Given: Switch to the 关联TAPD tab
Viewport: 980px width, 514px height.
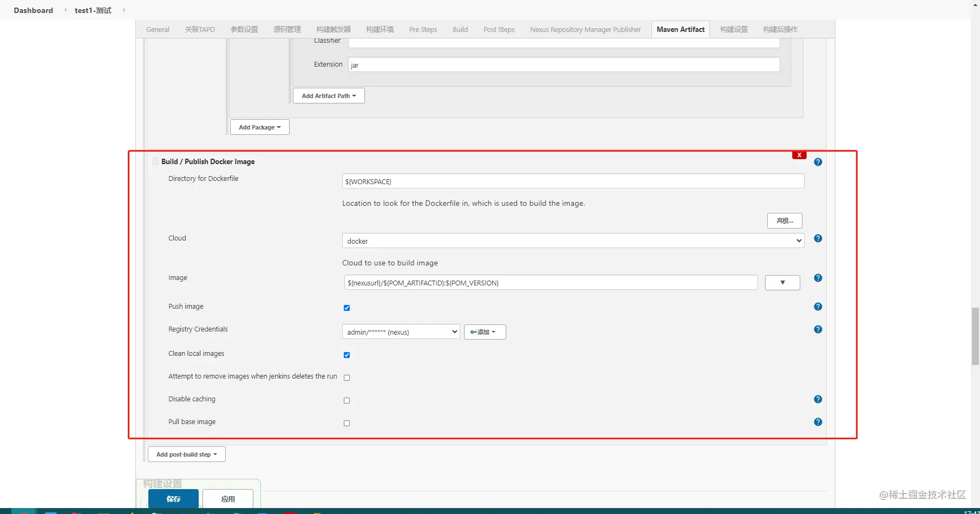Looking at the screenshot, I should click(200, 29).
